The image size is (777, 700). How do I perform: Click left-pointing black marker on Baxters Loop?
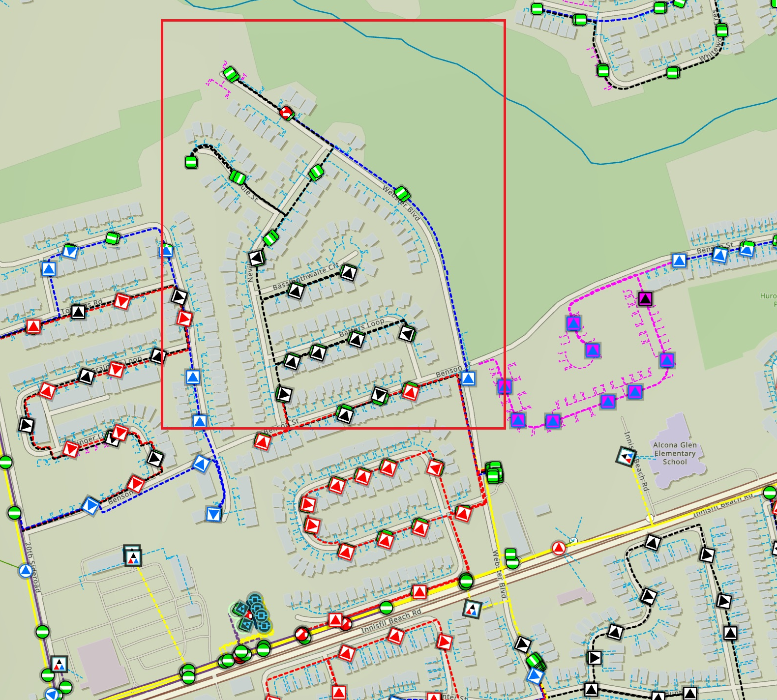click(x=407, y=334)
